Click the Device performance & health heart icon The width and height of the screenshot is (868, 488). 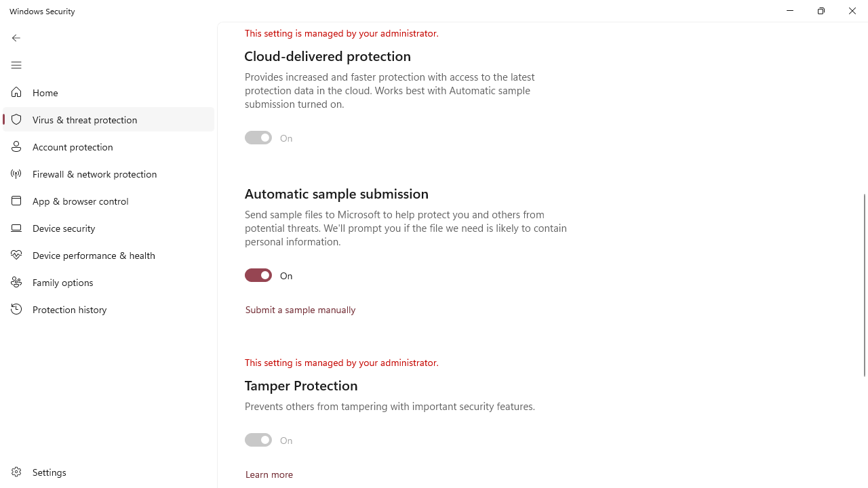[x=16, y=255]
